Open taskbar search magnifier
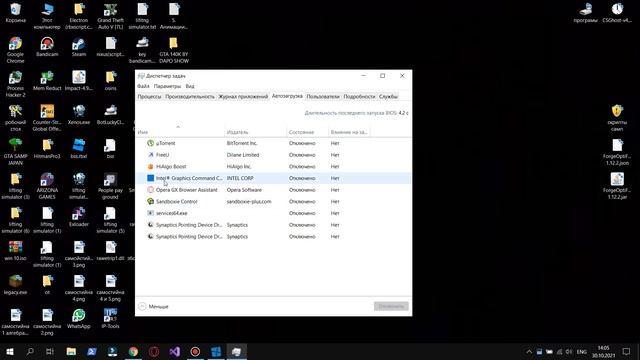 30,351
